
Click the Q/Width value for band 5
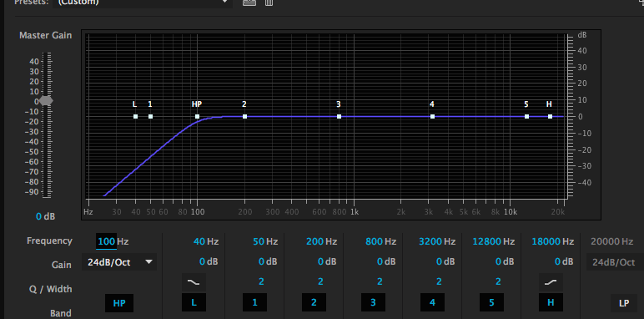point(498,281)
